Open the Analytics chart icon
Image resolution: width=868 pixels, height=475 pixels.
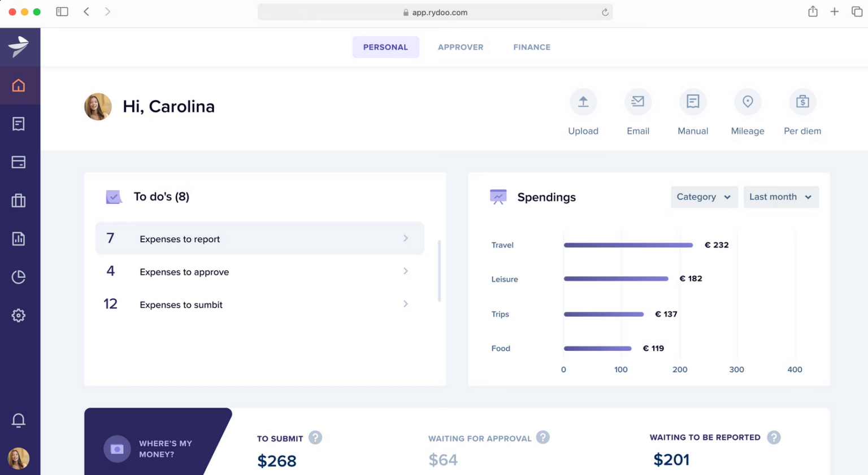click(x=19, y=238)
